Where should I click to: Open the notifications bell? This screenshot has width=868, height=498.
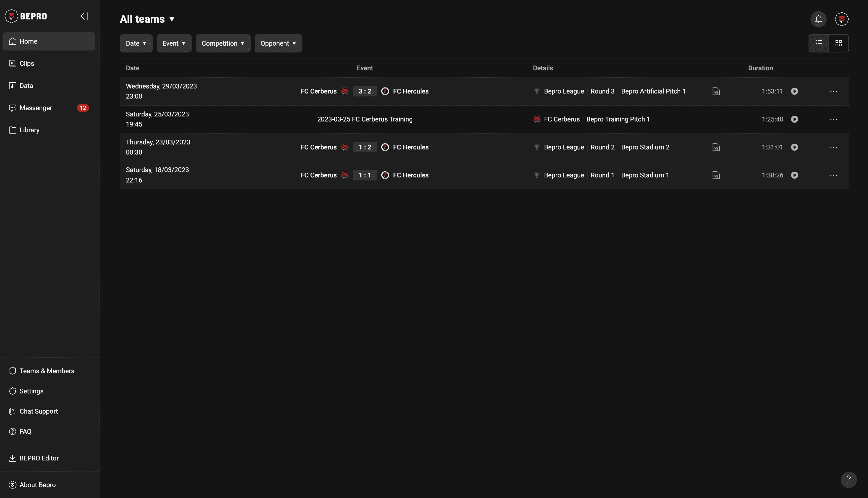coord(818,19)
